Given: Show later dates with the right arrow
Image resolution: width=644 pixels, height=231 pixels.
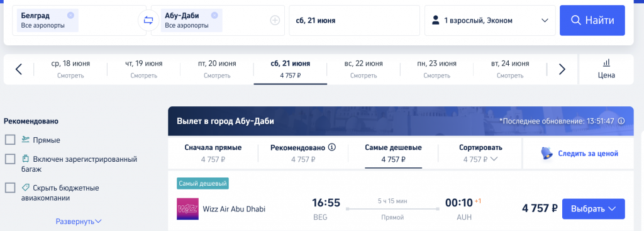Looking at the screenshot, I should tap(562, 69).
